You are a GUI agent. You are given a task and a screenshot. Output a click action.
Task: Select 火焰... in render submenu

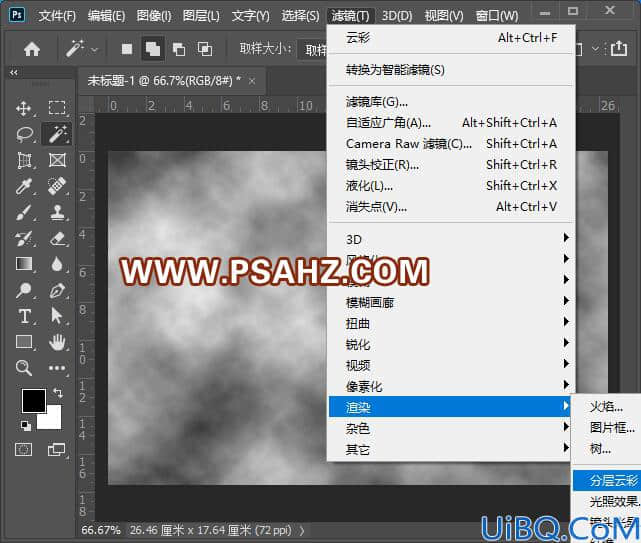[x=607, y=406]
